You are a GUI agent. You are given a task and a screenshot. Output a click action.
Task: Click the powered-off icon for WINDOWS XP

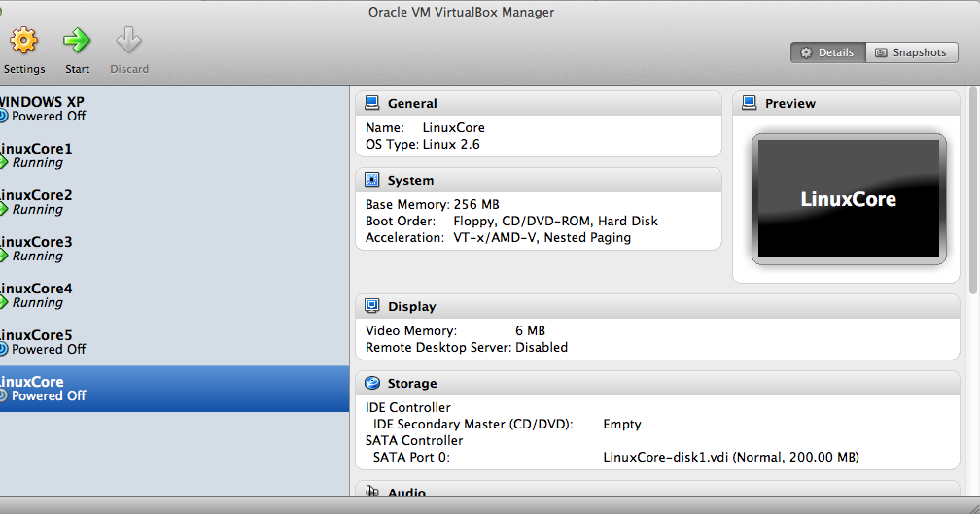point(3,117)
